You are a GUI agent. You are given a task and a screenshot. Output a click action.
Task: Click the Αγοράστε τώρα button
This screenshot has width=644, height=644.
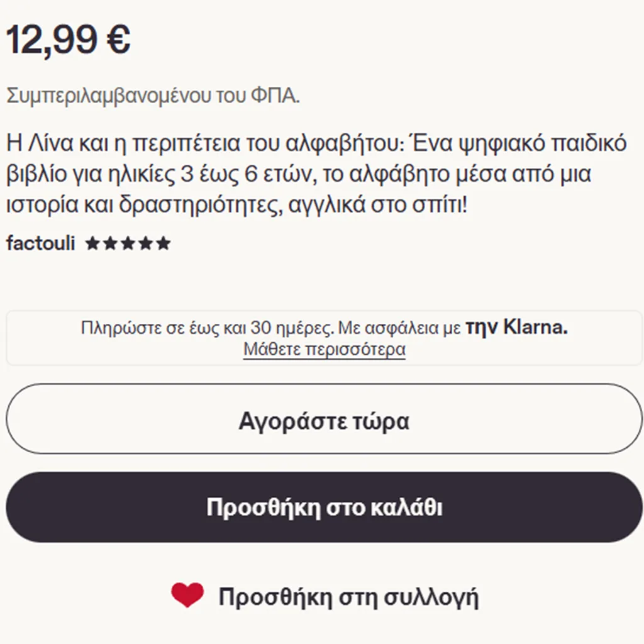(x=324, y=418)
